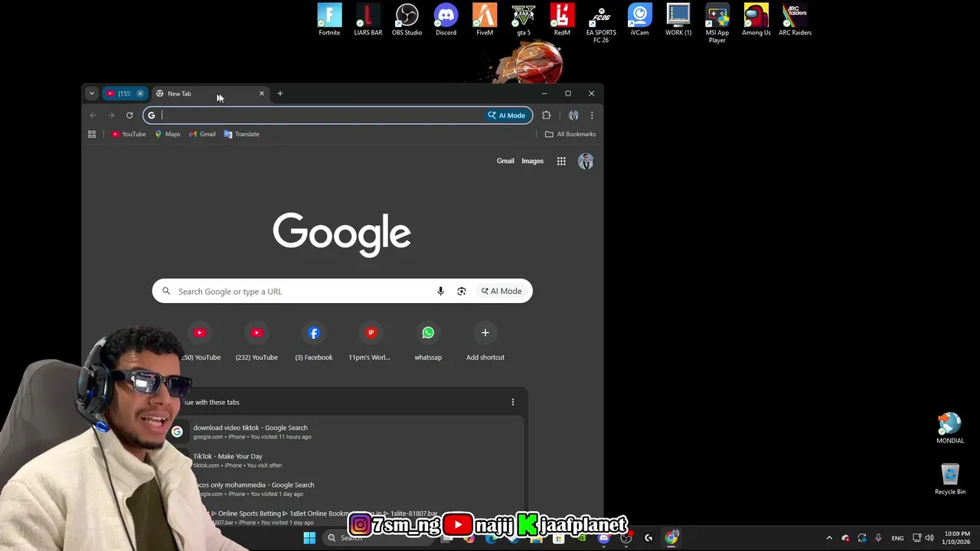Open the volume speaker tray icon
The height and width of the screenshot is (551, 980).
pyautogui.click(x=929, y=538)
